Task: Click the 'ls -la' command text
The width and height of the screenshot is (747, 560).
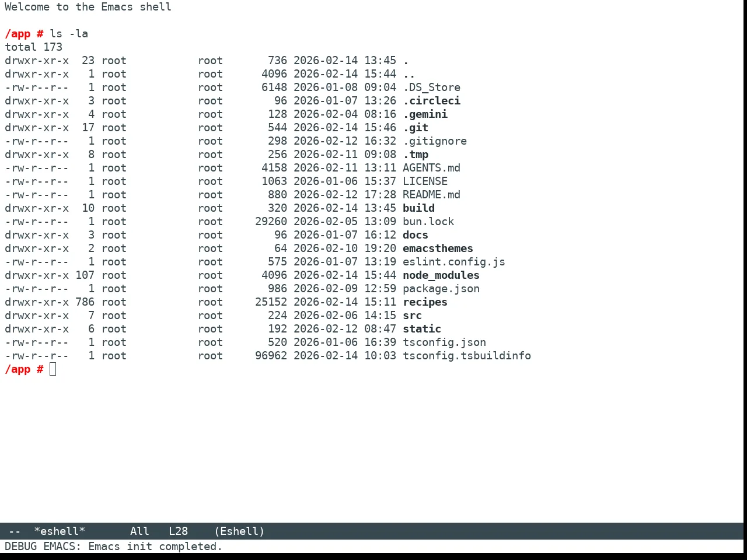Action: [69, 34]
